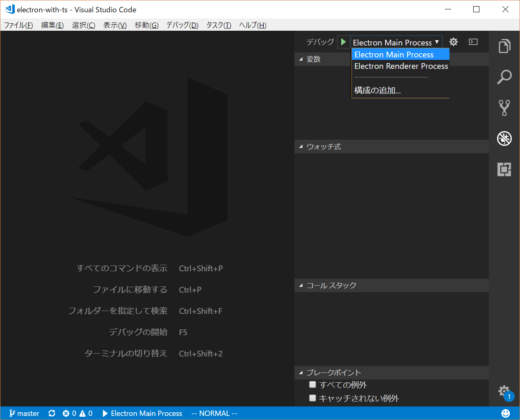Collapse the コール スタック section
Image resolution: width=520 pixels, height=420 pixels.
click(x=392, y=285)
